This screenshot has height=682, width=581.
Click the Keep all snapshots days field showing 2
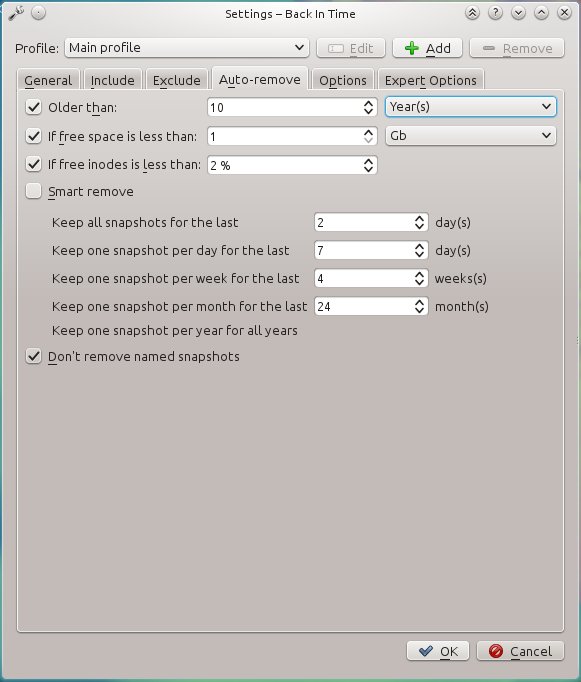[x=371, y=222]
